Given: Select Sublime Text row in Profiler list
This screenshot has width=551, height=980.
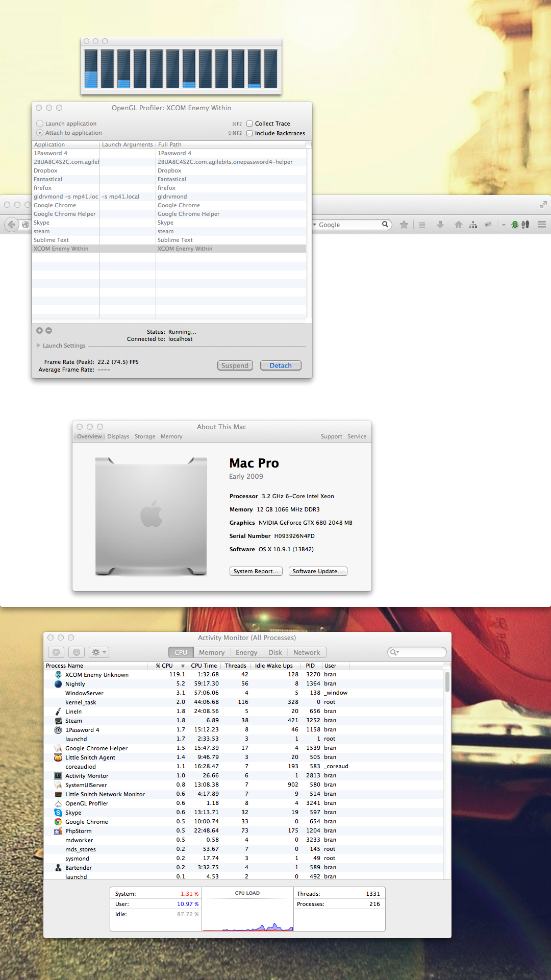Looking at the screenshot, I should click(x=169, y=240).
